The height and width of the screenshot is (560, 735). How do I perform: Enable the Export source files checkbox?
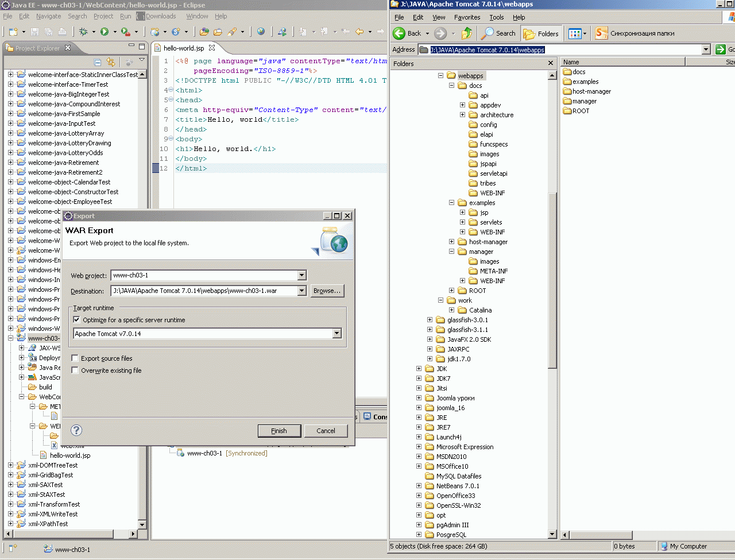tap(75, 358)
